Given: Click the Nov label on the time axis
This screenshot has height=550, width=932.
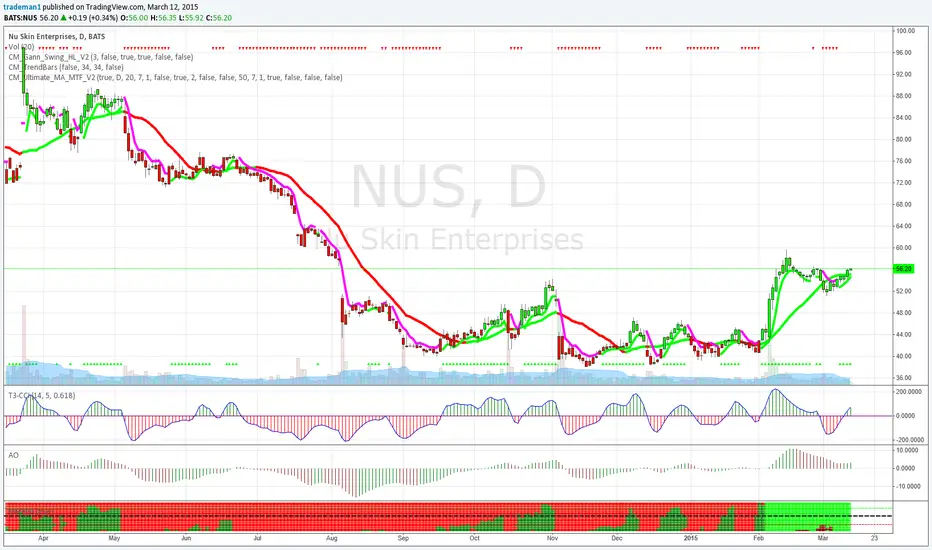Looking at the screenshot, I should coord(553,538).
